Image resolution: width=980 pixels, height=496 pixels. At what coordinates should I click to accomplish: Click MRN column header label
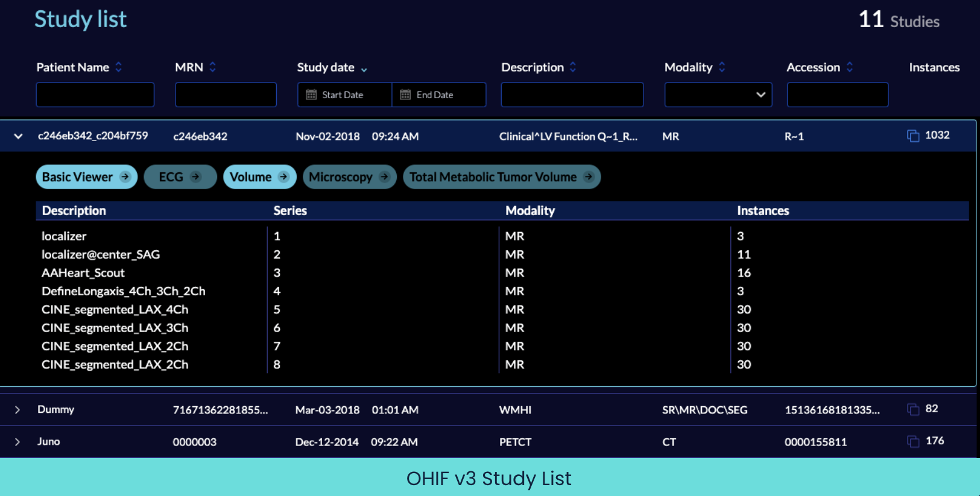pos(189,67)
